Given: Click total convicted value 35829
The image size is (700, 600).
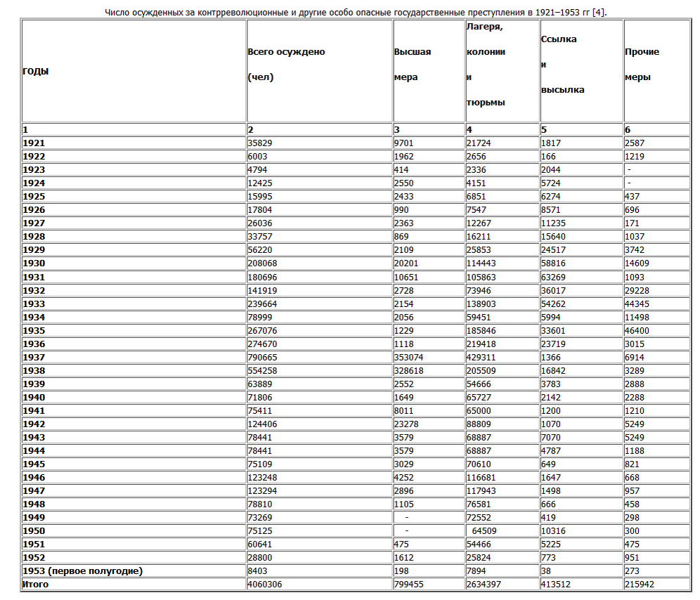Looking at the screenshot, I should pos(320,143).
